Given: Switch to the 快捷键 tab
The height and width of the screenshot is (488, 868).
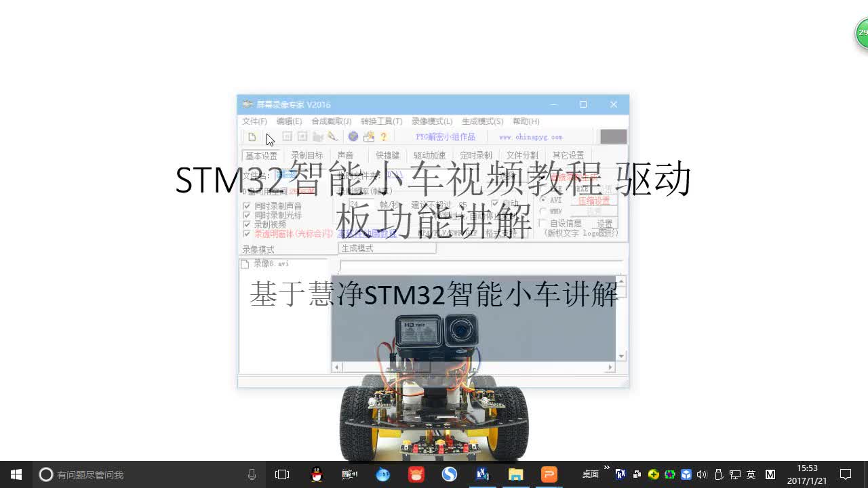Looking at the screenshot, I should (x=388, y=155).
